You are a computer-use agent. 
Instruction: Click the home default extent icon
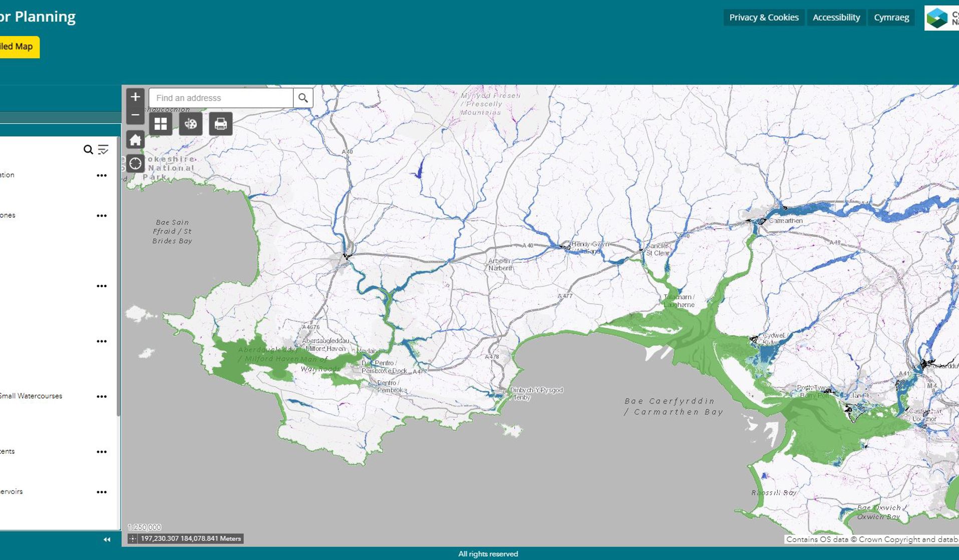[x=135, y=140]
